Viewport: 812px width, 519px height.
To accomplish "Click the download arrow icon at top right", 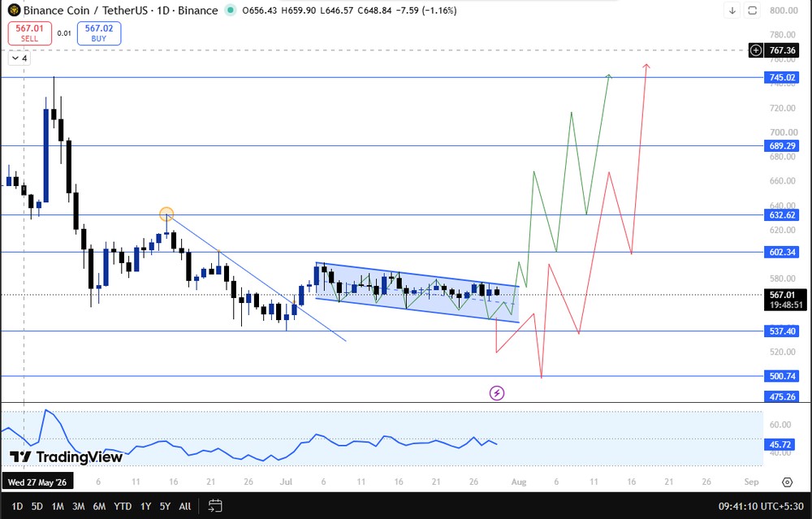I will (x=732, y=11).
